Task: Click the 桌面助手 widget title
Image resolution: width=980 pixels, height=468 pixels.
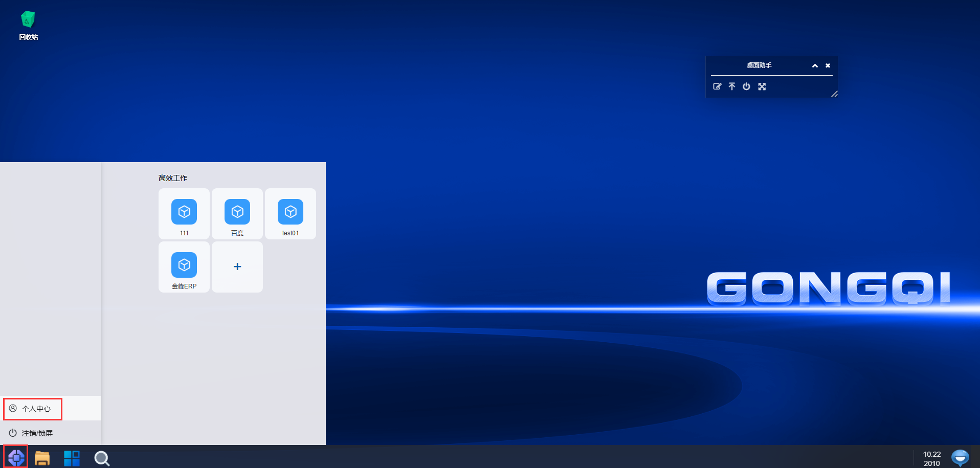Action: click(x=759, y=65)
